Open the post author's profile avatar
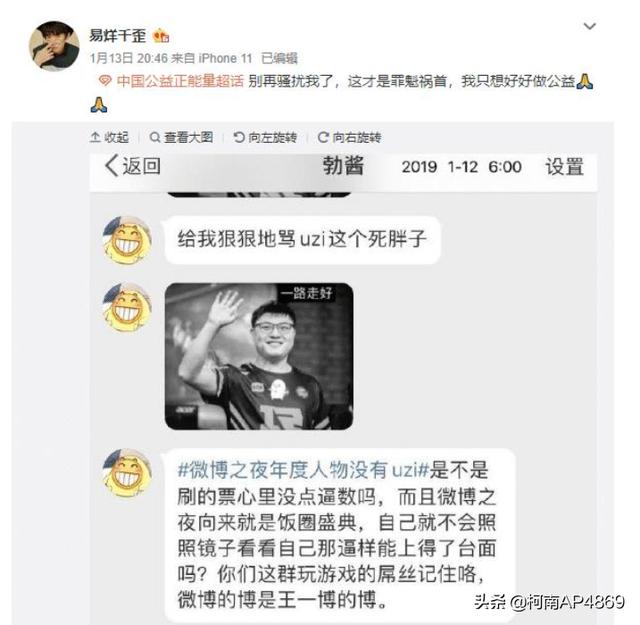The height and width of the screenshot is (625, 640). point(54,46)
